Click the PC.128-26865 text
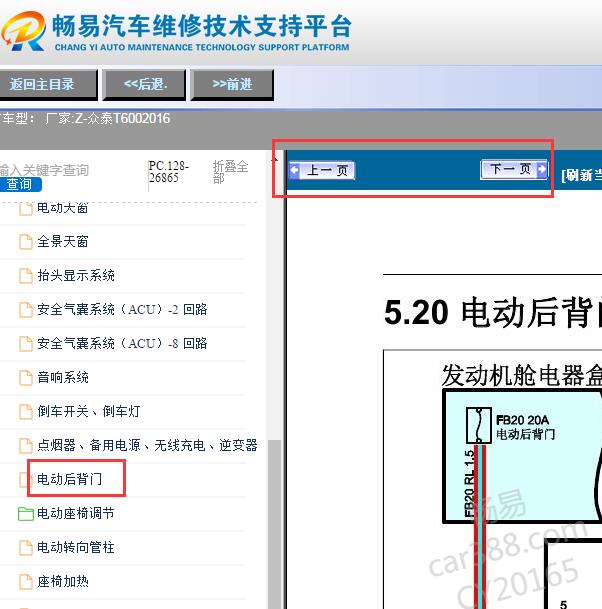 pos(168,172)
